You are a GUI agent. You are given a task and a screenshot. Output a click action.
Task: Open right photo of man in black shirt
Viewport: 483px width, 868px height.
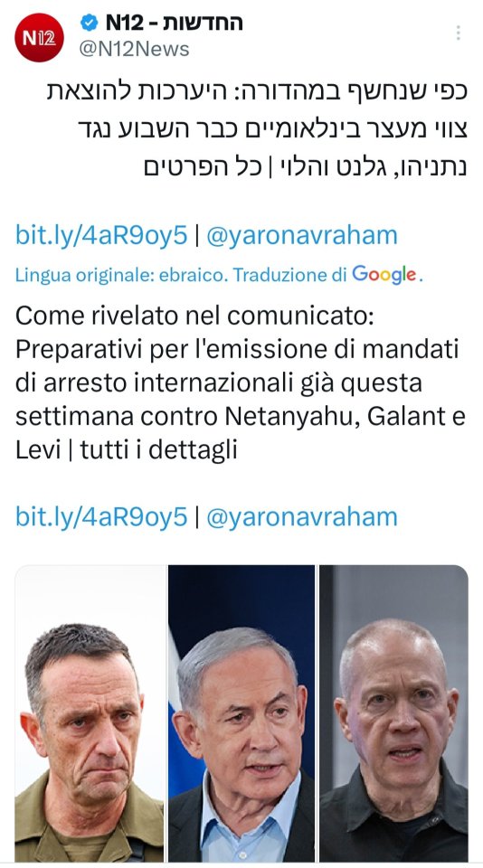[x=393, y=713]
